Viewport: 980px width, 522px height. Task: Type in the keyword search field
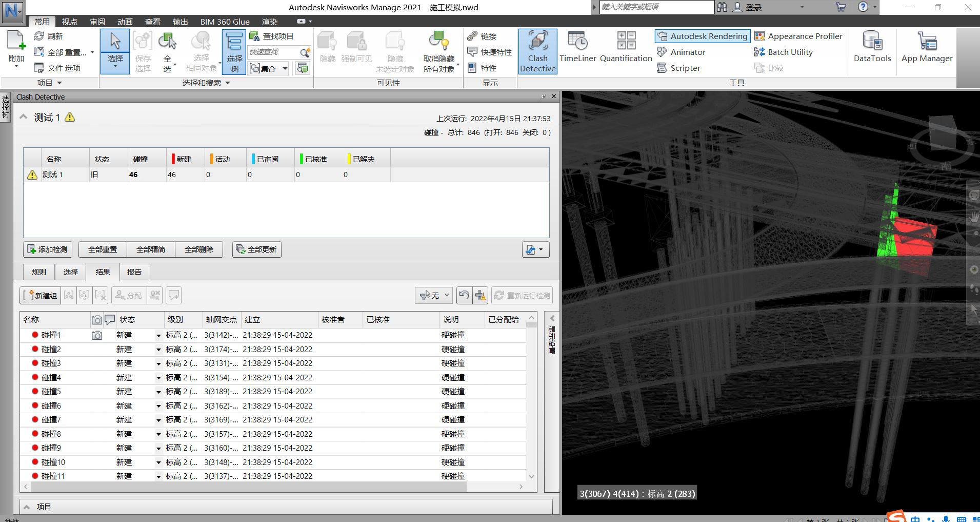[x=656, y=7]
